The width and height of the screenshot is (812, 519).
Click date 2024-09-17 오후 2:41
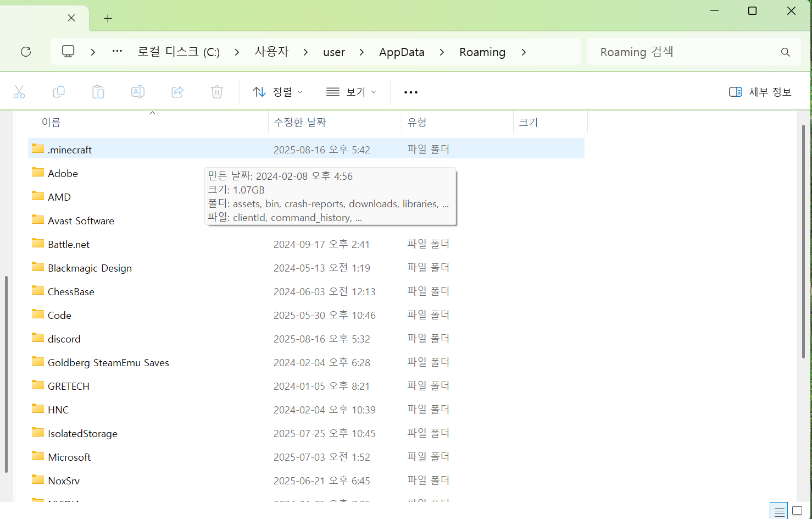tap(322, 244)
